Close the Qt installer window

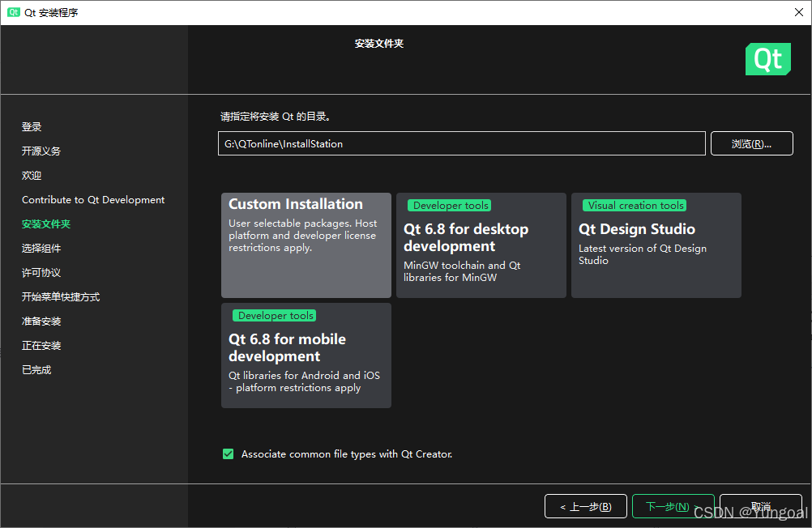tap(799, 12)
